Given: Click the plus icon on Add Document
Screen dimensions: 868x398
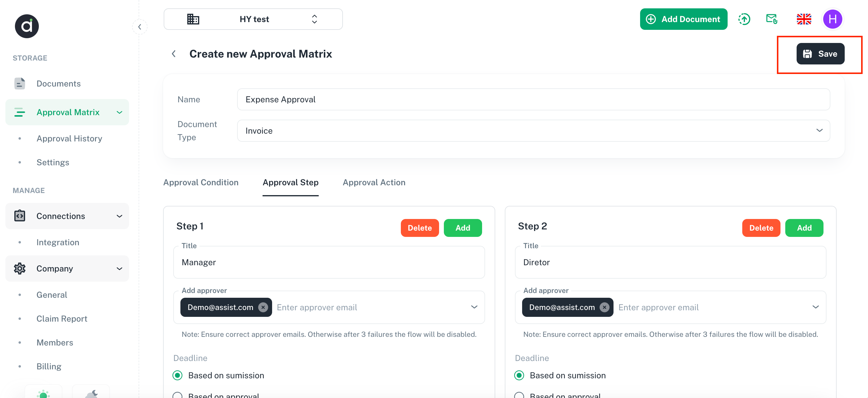Looking at the screenshot, I should pyautogui.click(x=651, y=19).
